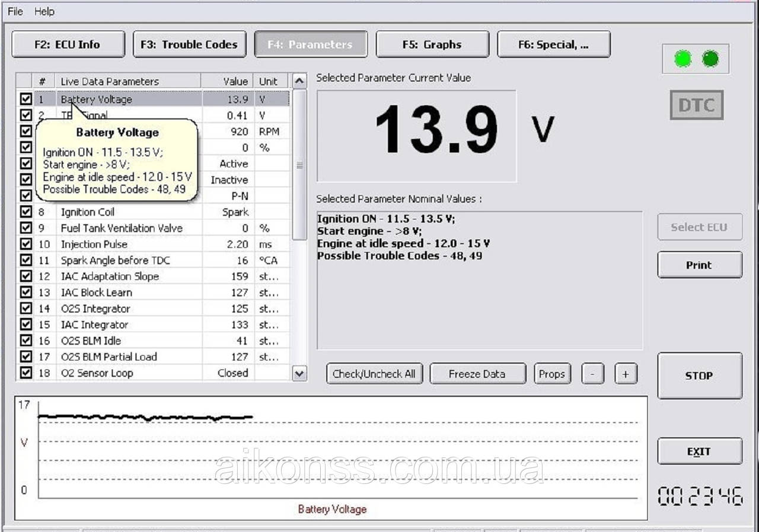Uncheck the Battery Voltage parameter checkbox
The height and width of the screenshot is (532, 759).
click(25, 100)
